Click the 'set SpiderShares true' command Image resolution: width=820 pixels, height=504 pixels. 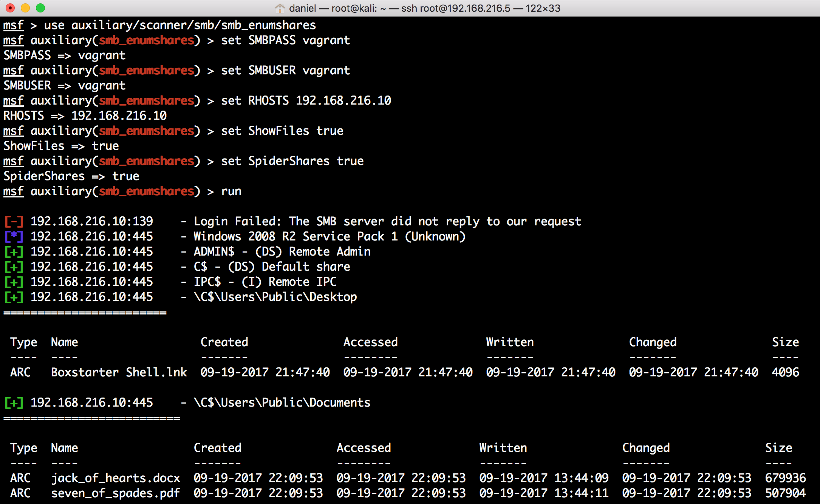[292, 161]
